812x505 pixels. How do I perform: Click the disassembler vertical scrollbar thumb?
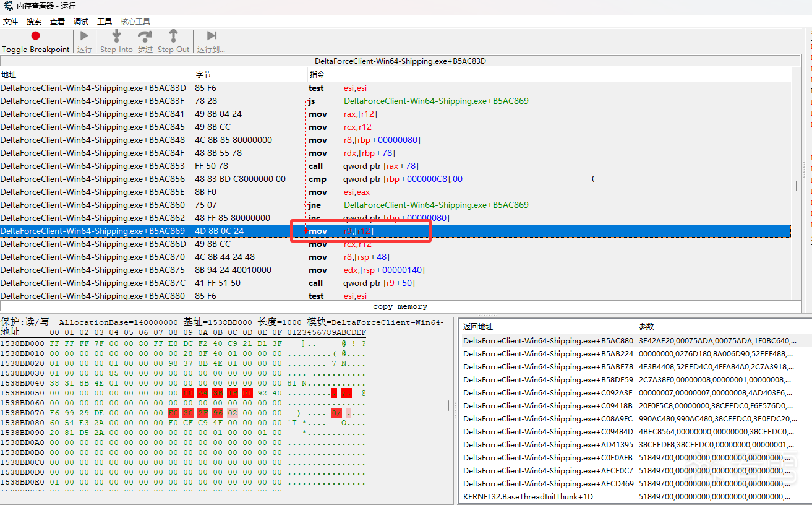coord(797,186)
